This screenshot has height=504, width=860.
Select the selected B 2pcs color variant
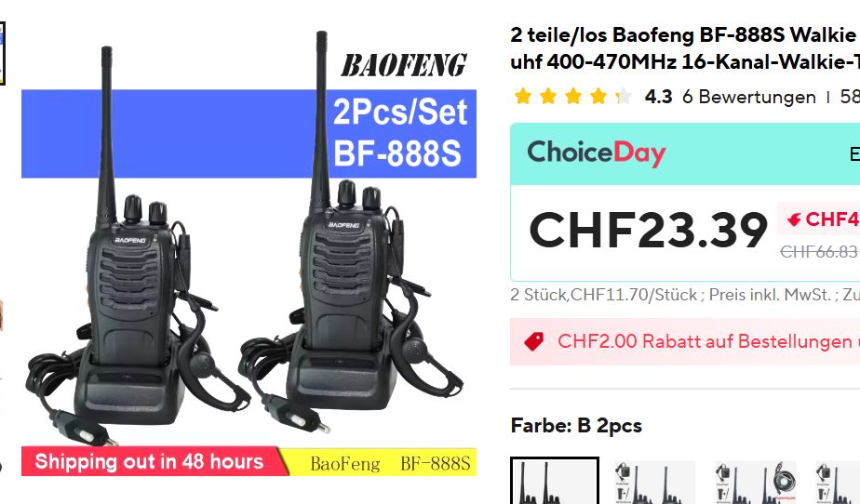555,481
